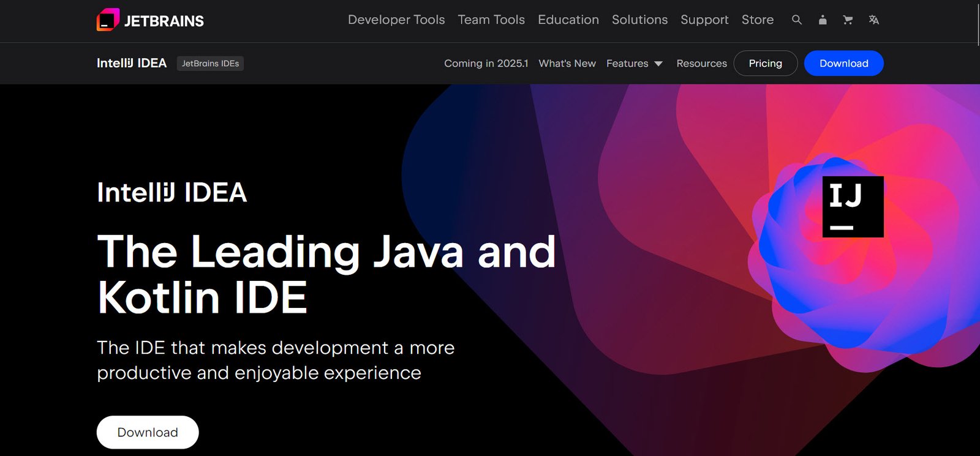Open Store menu
This screenshot has height=456, width=980.
tap(758, 20)
